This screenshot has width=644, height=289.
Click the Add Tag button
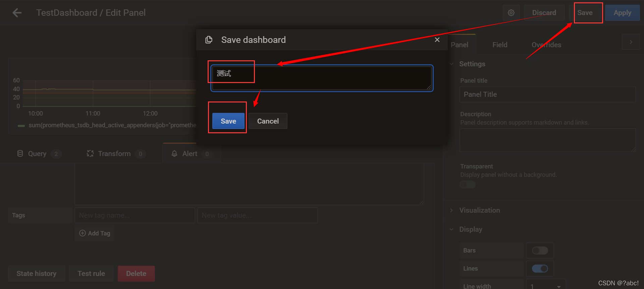click(x=95, y=233)
